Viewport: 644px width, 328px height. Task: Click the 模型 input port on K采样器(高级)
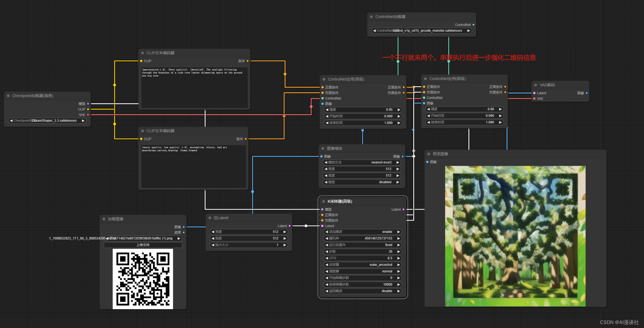click(x=322, y=209)
